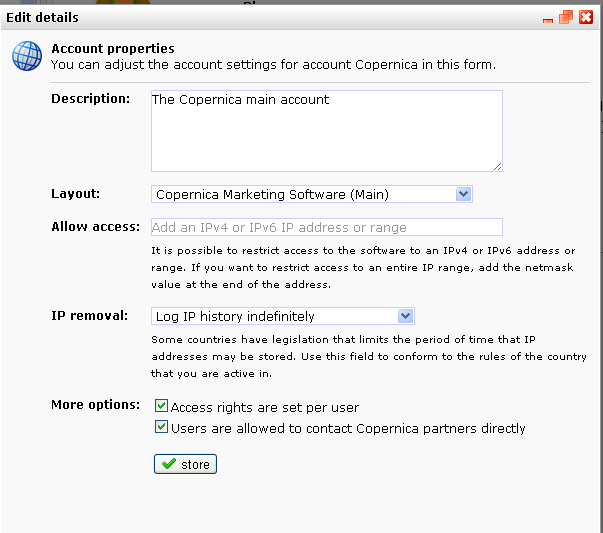Screen dimensions: 603x533
Task: Click the 'IP removal:' field label
Action: tap(90, 315)
